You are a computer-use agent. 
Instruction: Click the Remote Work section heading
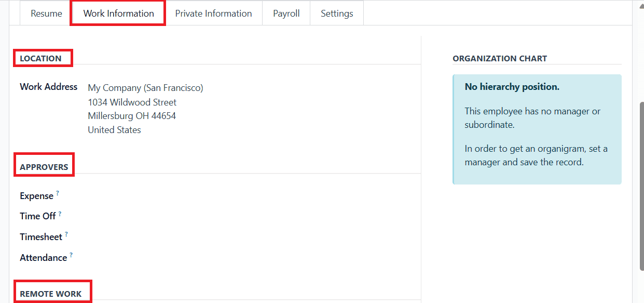[51, 294]
